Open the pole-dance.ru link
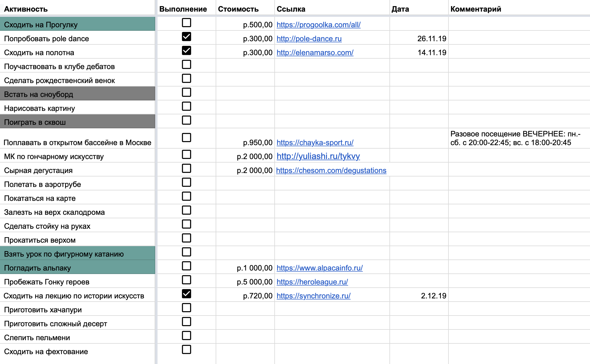The height and width of the screenshot is (364, 590). (309, 39)
